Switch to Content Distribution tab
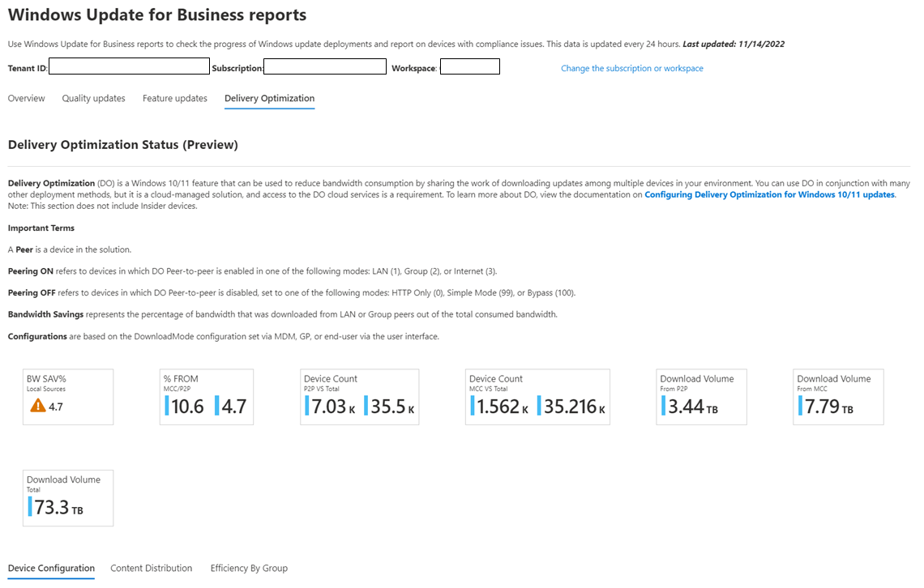Viewport: 924px width, 588px height. coord(151,568)
